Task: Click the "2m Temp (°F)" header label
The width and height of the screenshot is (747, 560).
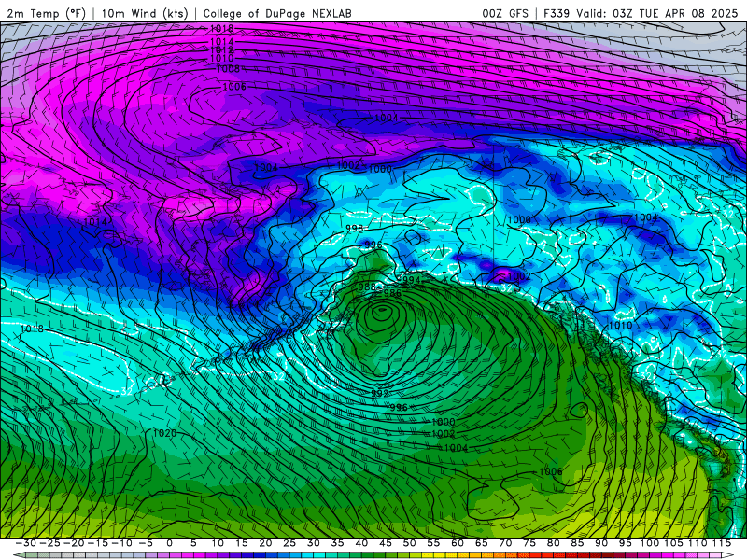Action: pyautogui.click(x=46, y=13)
